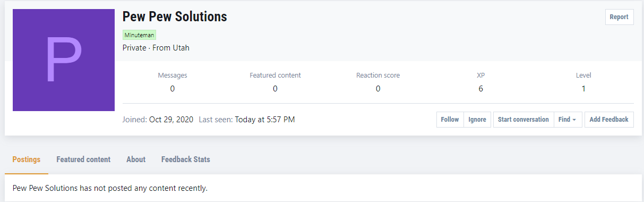Click the Utah location link
The width and height of the screenshot is (644, 202).
point(181,48)
